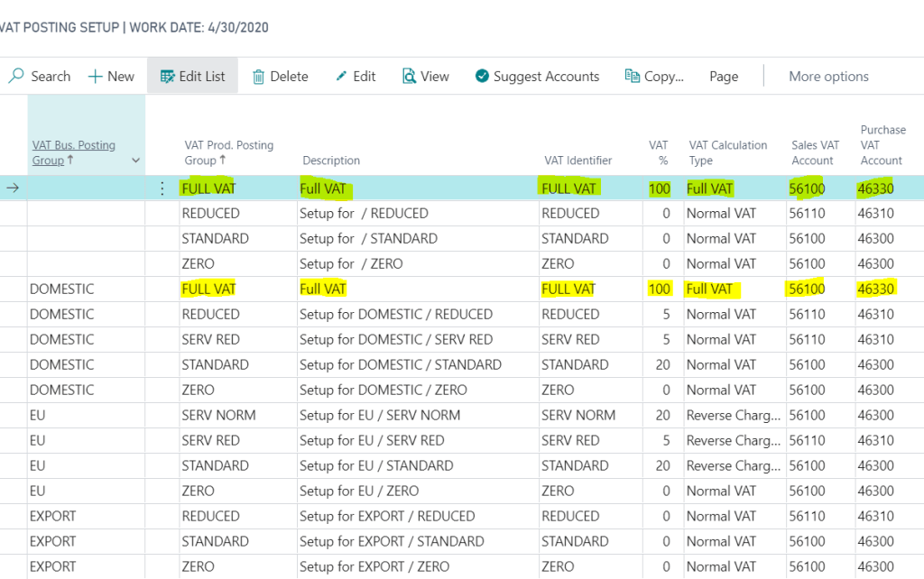Screen dimensions: 924x579
Task: Select the first row via arrow indicator
Action: pos(13,188)
